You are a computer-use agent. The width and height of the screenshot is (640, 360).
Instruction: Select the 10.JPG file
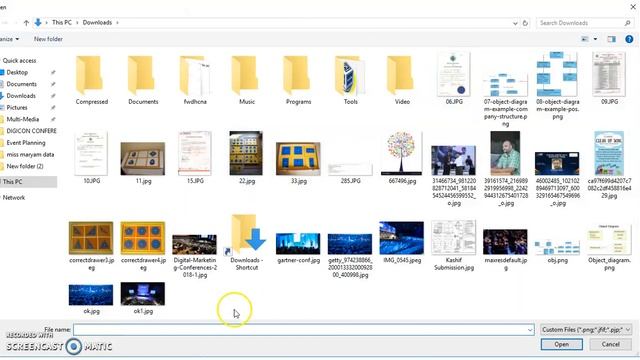click(91, 158)
